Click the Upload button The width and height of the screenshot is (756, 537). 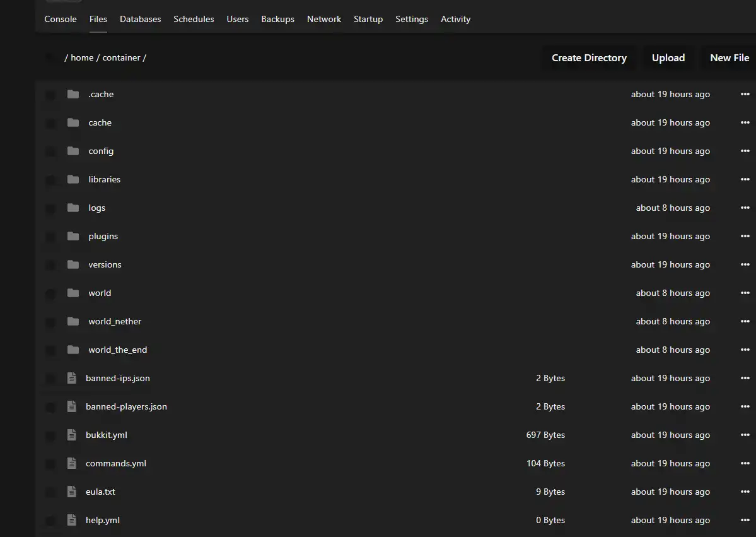click(668, 57)
